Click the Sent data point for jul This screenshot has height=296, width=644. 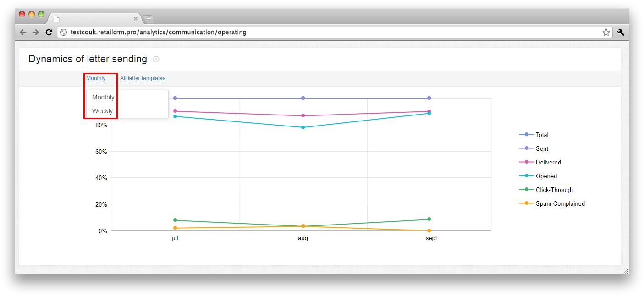[175, 98]
